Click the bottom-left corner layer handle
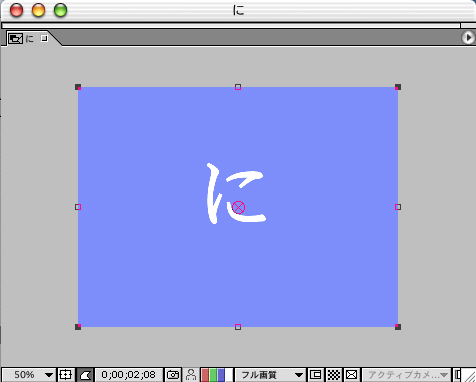 (78, 327)
